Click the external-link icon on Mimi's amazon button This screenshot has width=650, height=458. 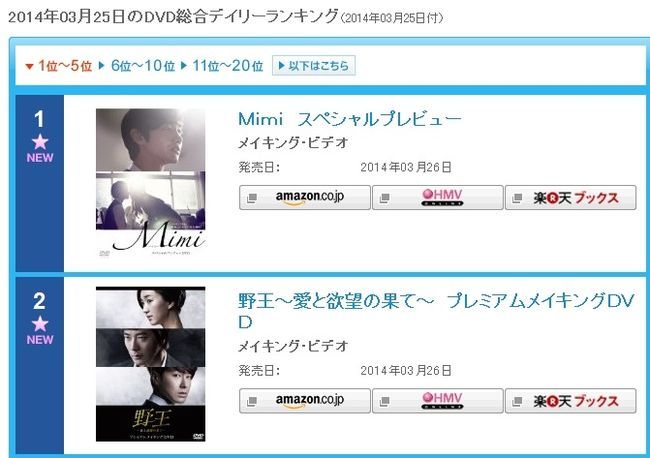tap(252, 198)
